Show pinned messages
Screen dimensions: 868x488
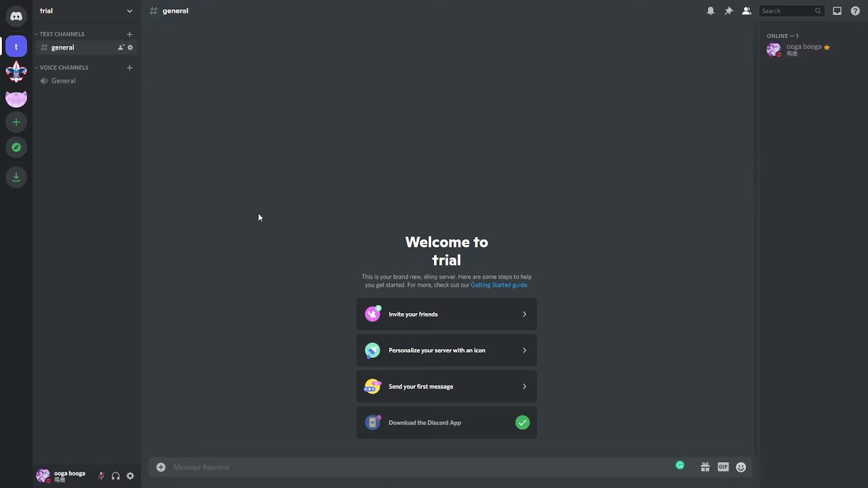coord(728,11)
